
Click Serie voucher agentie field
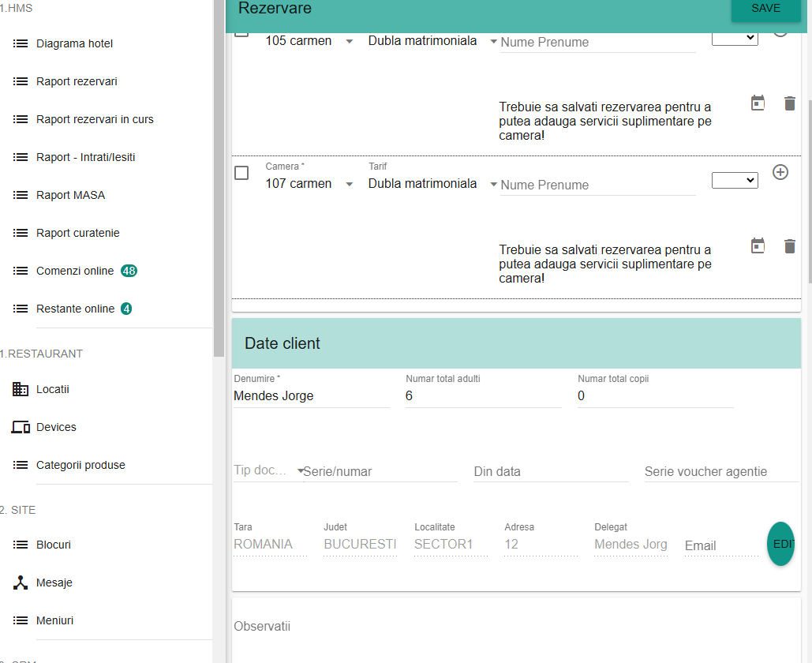pyautogui.click(x=722, y=471)
